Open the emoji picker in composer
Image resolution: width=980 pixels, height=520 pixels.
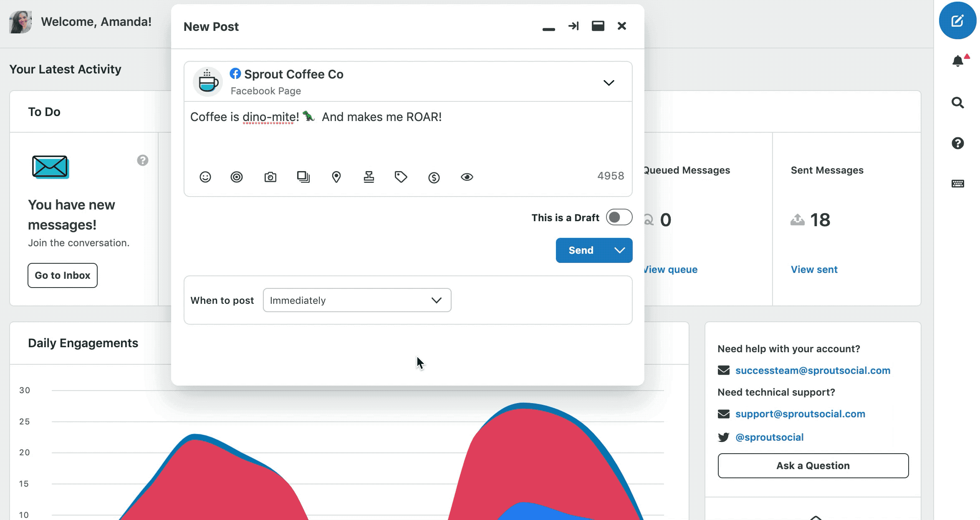pyautogui.click(x=205, y=177)
